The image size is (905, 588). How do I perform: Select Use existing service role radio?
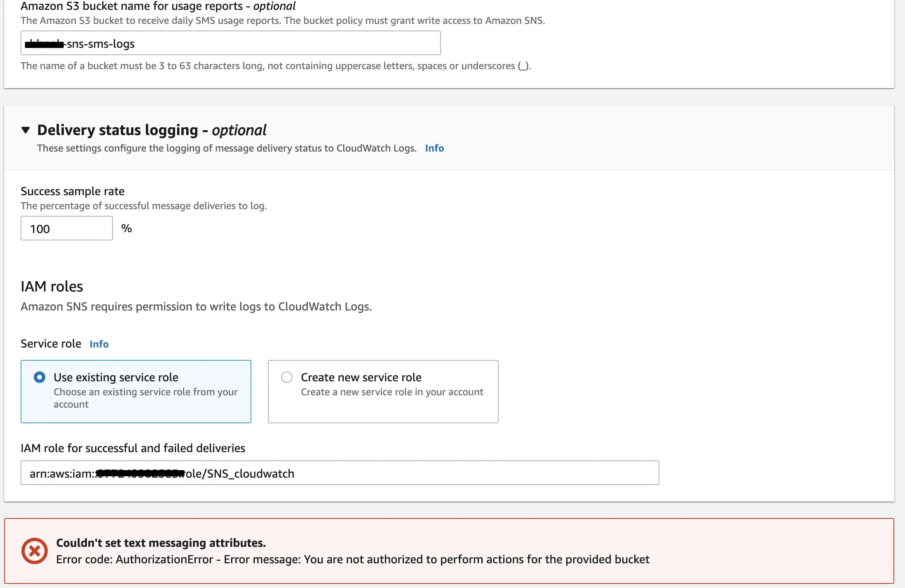point(40,377)
